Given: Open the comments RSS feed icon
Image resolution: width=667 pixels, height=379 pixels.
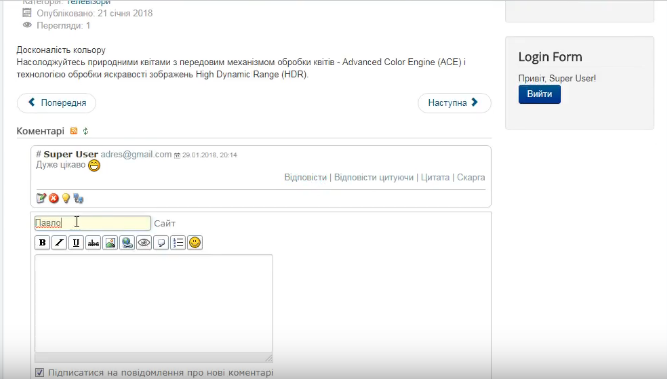Looking at the screenshot, I should pyautogui.click(x=74, y=131).
